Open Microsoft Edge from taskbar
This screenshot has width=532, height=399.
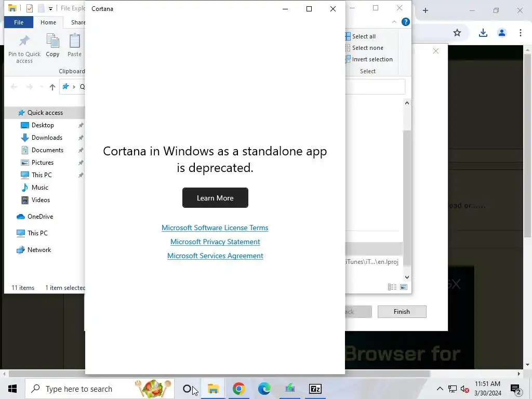pyautogui.click(x=264, y=389)
